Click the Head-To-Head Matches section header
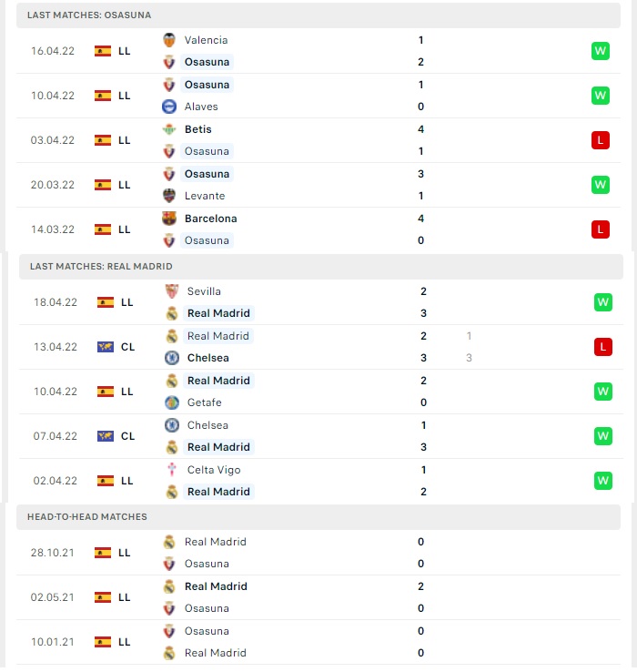The height and width of the screenshot is (672, 637). (318, 517)
